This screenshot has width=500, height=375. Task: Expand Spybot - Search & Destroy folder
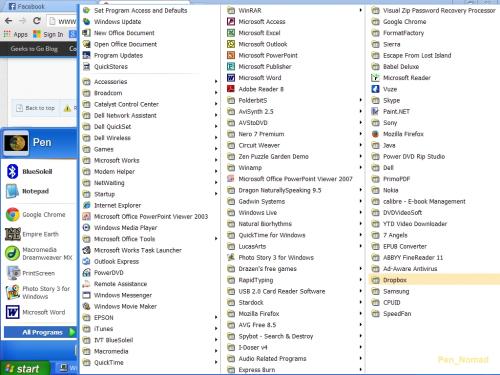pyautogui.click(x=294, y=336)
